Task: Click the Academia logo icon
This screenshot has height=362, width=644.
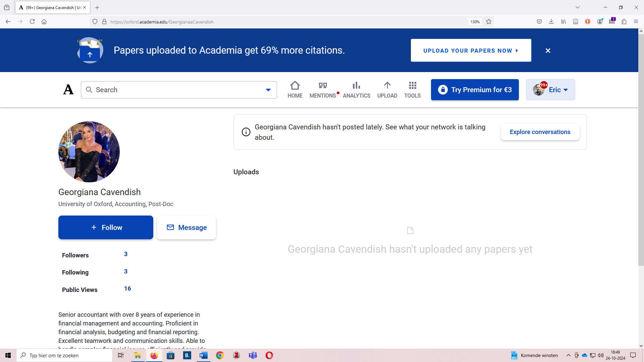Action: click(x=68, y=89)
